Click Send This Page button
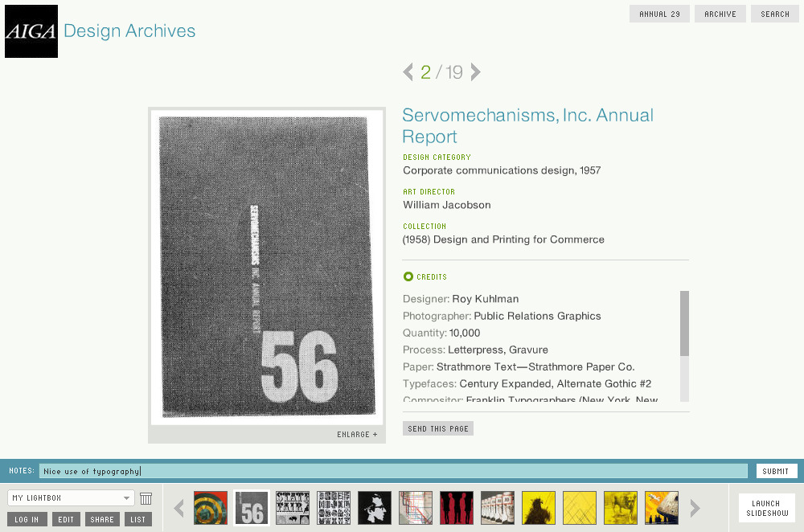804x532 pixels. pos(438,428)
